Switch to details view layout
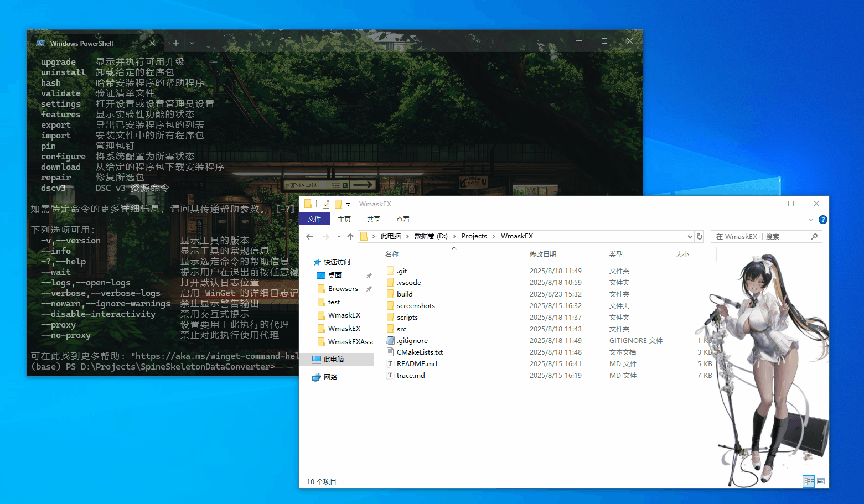The width and height of the screenshot is (864, 504). [809, 481]
